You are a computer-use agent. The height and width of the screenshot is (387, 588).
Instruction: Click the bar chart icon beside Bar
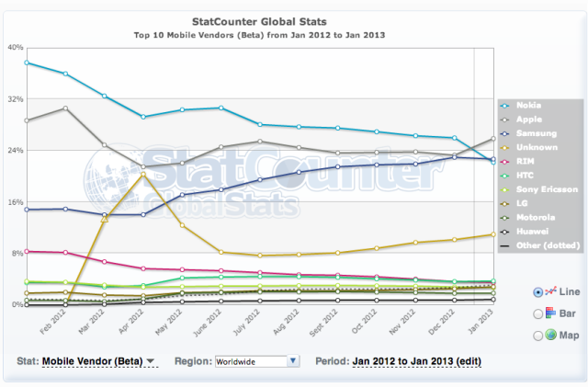pyautogui.click(x=550, y=313)
